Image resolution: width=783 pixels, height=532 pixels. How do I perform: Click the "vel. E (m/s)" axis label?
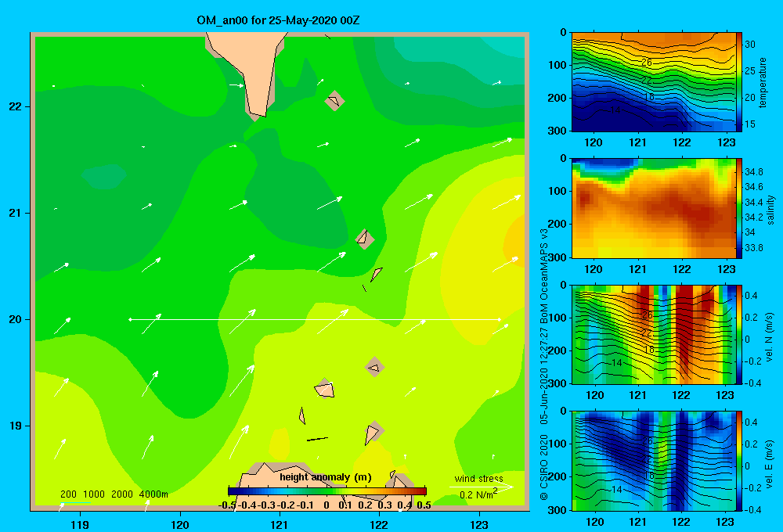pos(770,464)
